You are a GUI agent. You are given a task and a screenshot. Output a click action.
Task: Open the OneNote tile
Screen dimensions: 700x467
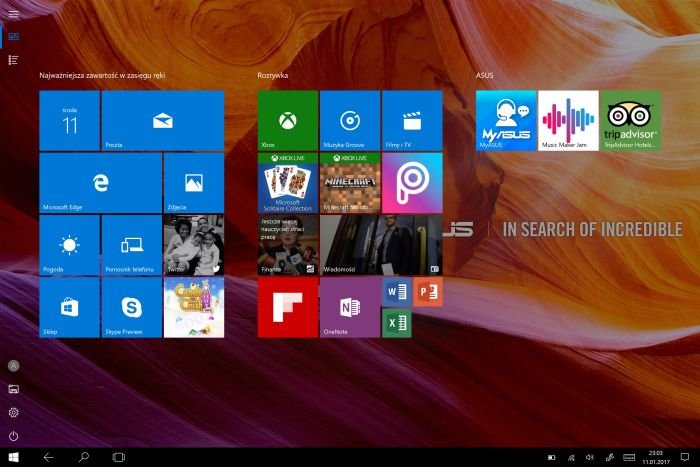coord(350,308)
